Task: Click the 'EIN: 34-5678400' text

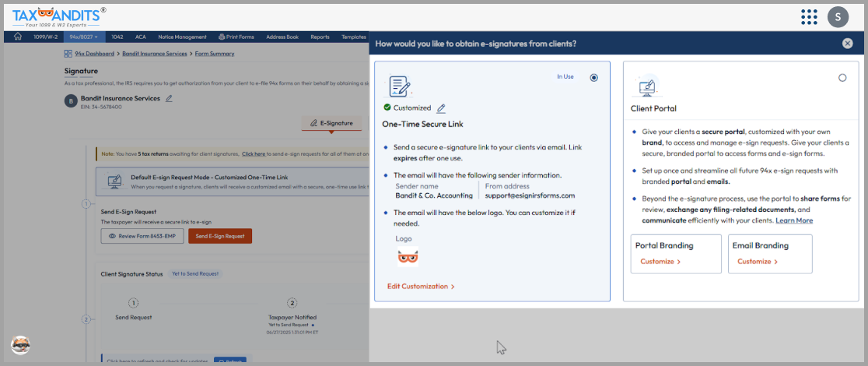Action: pos(101,107)
